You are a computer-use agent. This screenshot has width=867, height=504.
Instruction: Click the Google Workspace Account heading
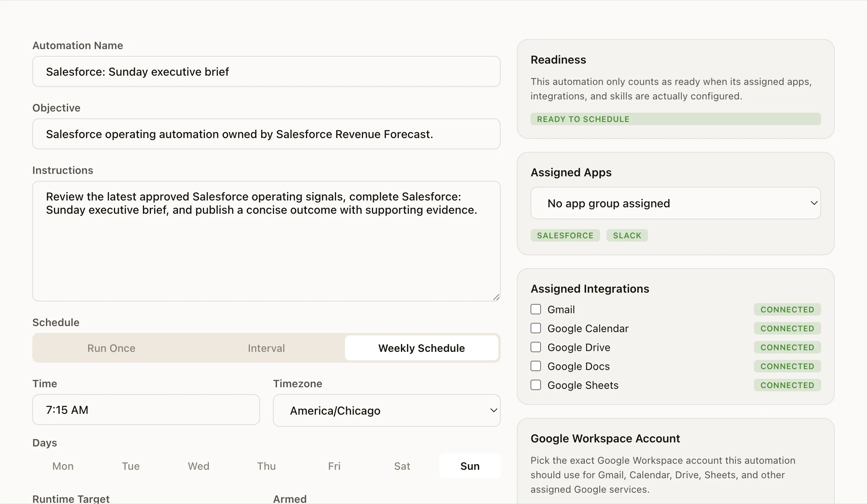[x=605, y=438]
